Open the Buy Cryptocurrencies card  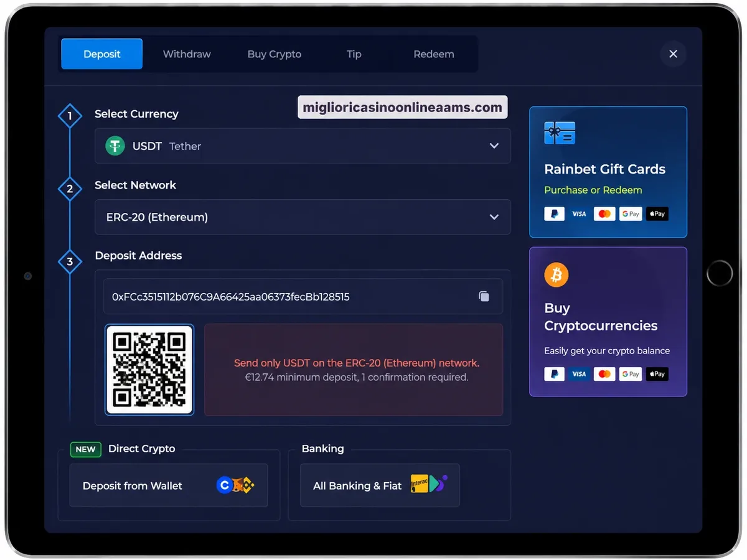tap(608, 322)
